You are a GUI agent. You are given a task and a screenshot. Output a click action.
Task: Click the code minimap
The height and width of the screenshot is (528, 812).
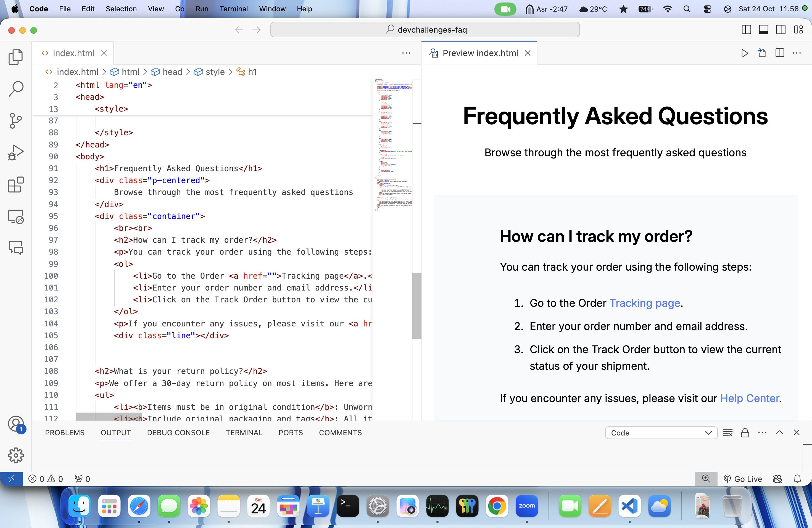pyautogui.click(x=393, y=145)
